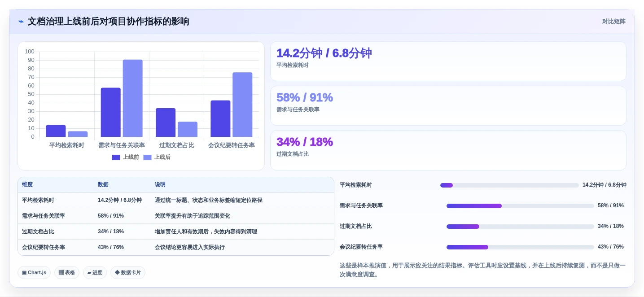Toggle the 上线前 legend swatch

pos(116,157)
